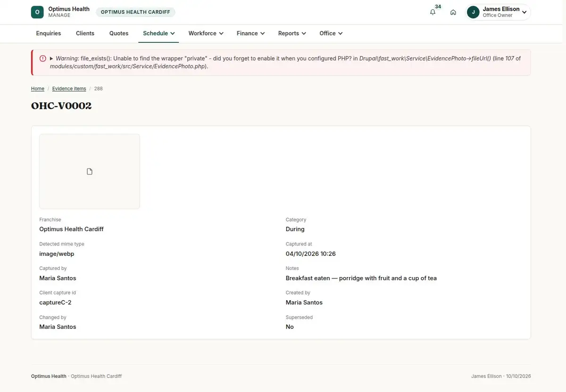Image resolution: width=566 pixels, height=392 pixels.
Task: Open the Quotes section
Action: (x=119, y=33)
